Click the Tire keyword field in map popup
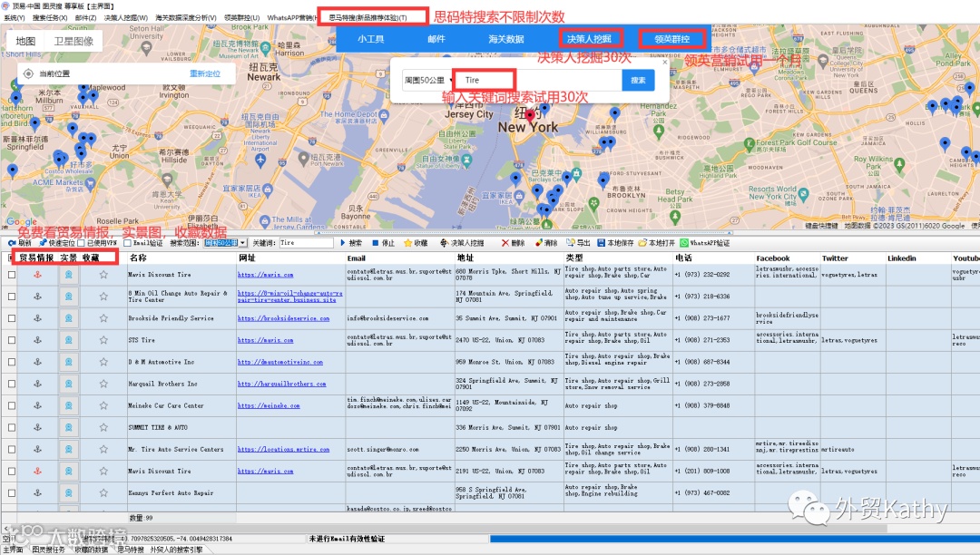Screen dimensions: 980x555 [x=537, y=80]
